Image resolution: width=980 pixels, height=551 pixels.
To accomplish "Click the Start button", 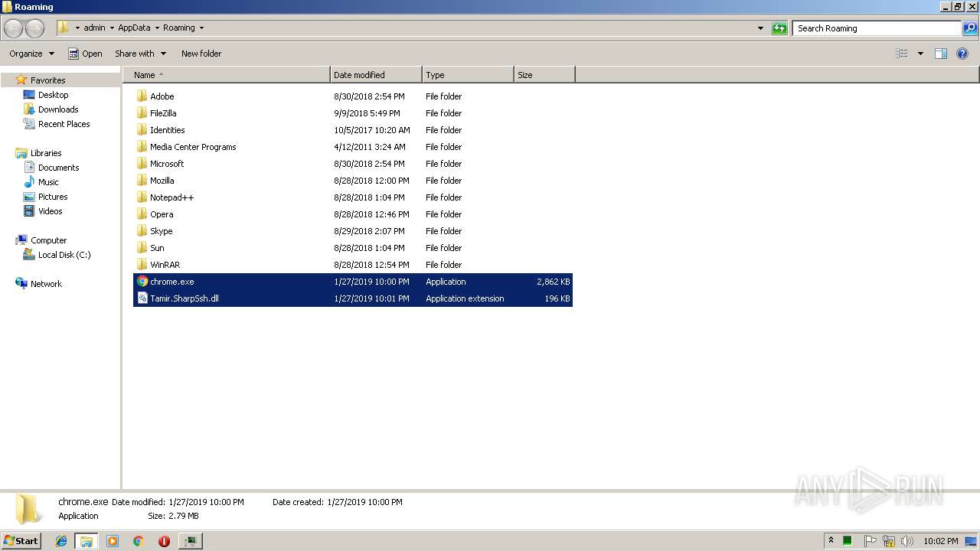I will click(x=21, y=541).
